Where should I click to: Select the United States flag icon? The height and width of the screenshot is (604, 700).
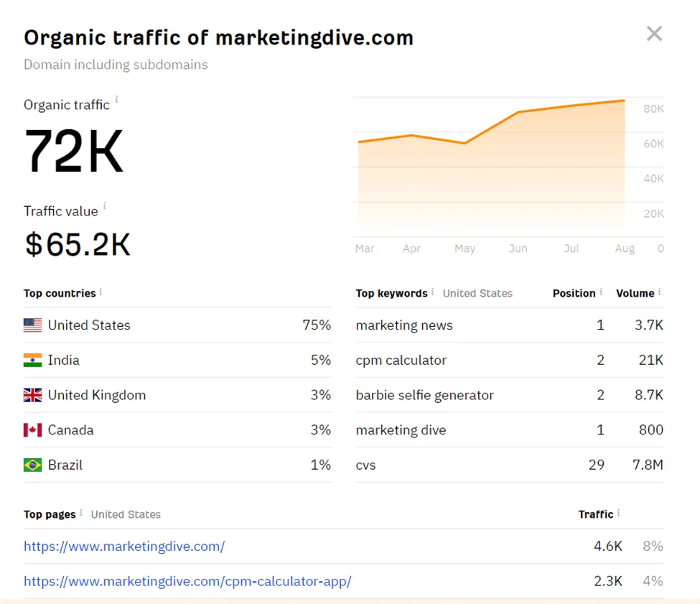(32, 325)
